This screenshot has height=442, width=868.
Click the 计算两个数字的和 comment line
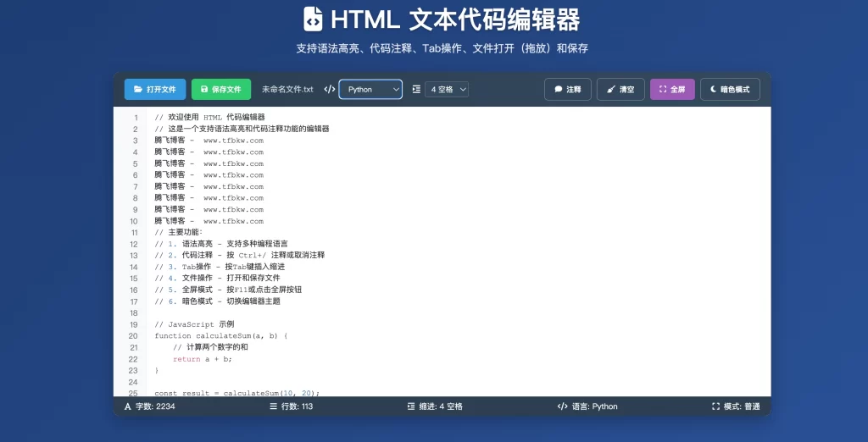pyautogui.click(x=210, y=347)
